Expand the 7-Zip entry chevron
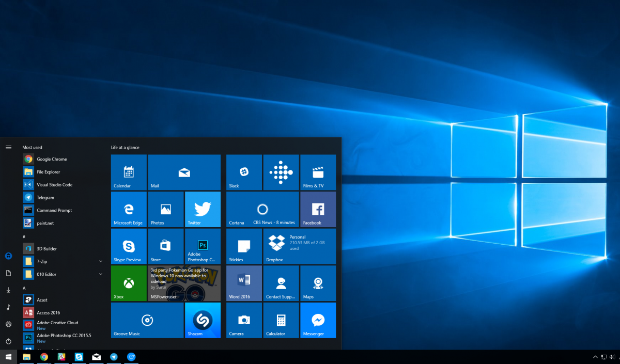The width and height of the screenshot is (620, 364). [x=101, y=261]
